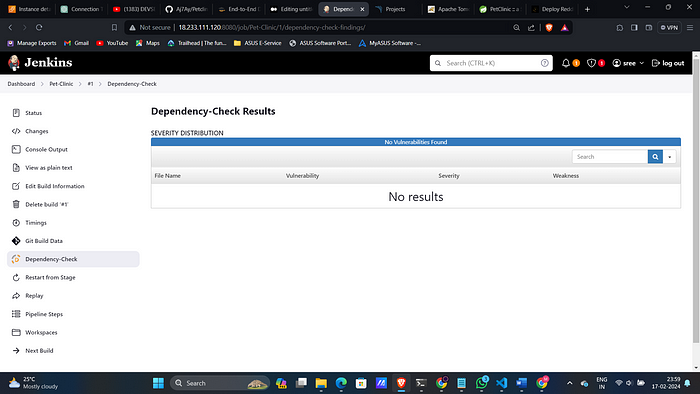Open the security shield warnings icon

tap(591, 63)
